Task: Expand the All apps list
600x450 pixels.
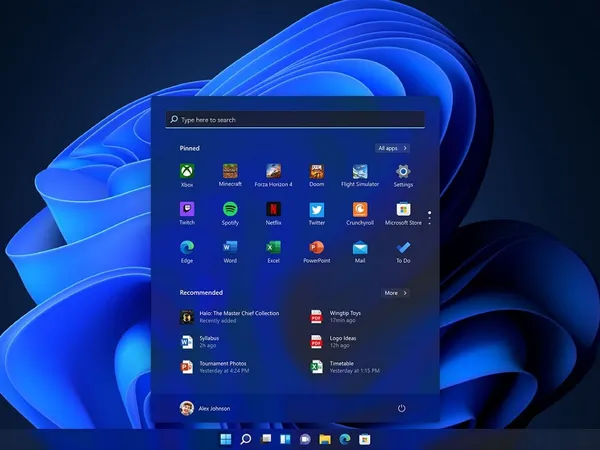Action: click(x=392, y=148)
